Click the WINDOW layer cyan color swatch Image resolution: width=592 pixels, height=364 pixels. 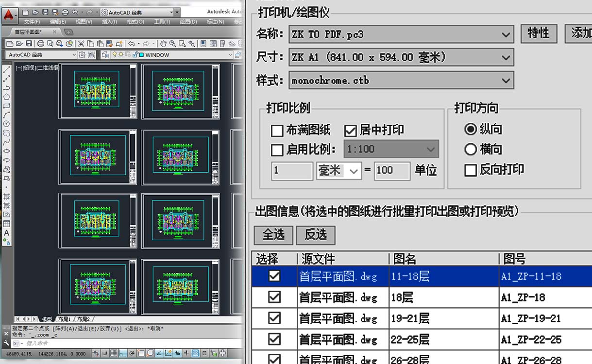[x=141, y=55]
